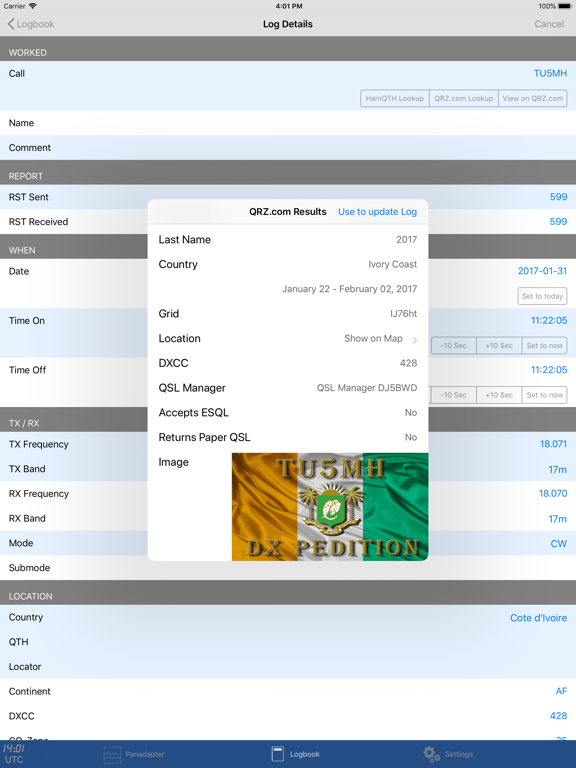
Task: Change Mode value CW
Action: click(558, 543)
